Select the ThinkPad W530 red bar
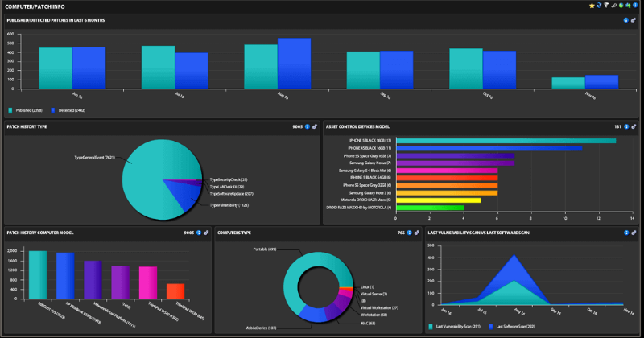The height and width of the screenshot is (338, 644). (x=175, y=291)
